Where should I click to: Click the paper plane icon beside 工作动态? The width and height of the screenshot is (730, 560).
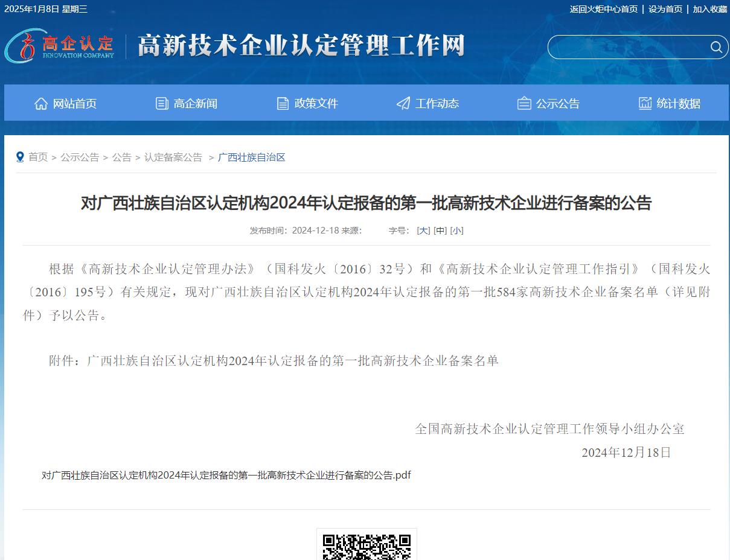(403, 104)
